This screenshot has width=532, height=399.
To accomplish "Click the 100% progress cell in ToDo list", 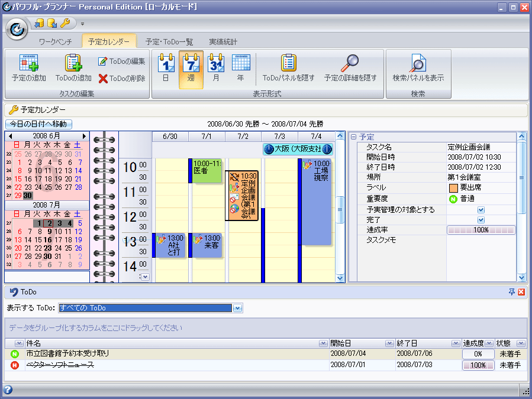I will click(478, 365).
